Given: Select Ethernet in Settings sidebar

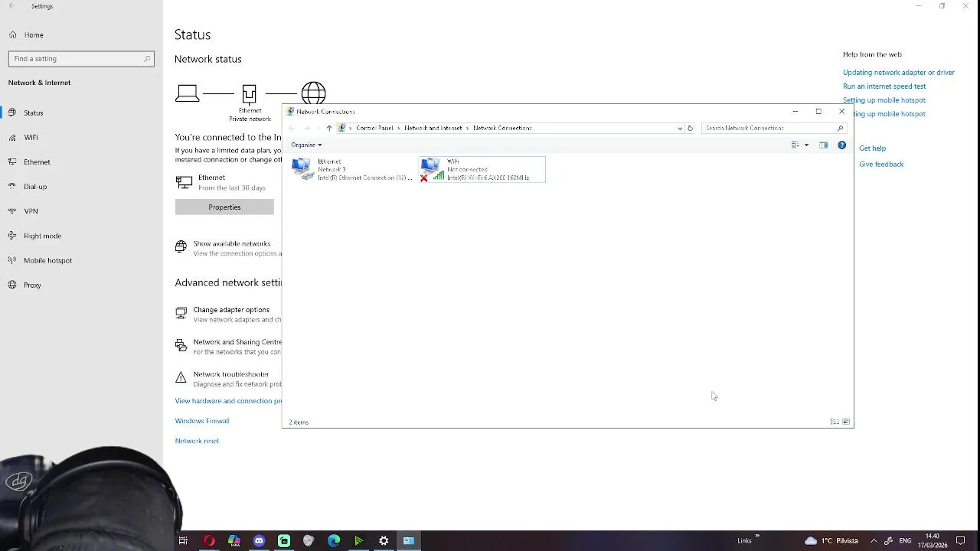Looking at the screenshot, I should click(81, 161).
